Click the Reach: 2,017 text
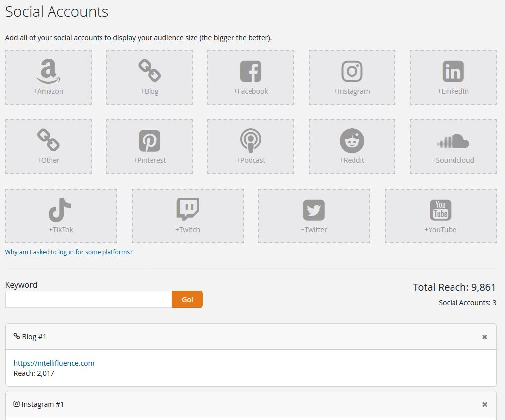 34,373
